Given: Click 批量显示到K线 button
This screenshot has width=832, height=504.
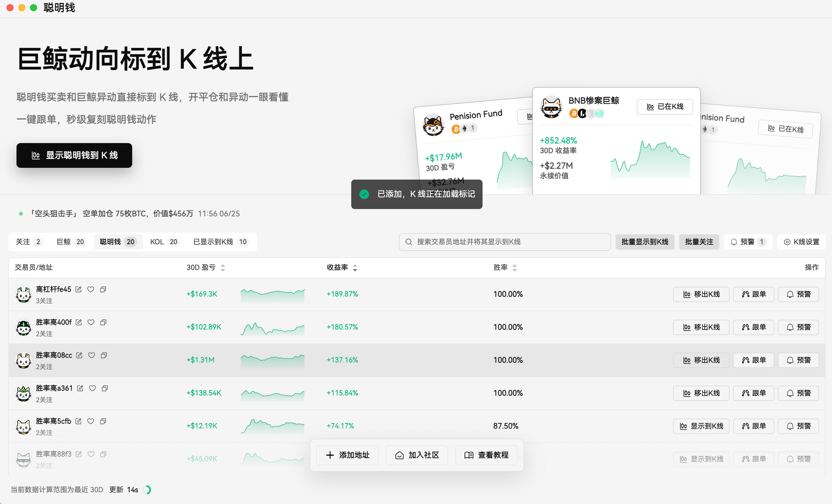Looking at the screenshot, I should 644,242.
